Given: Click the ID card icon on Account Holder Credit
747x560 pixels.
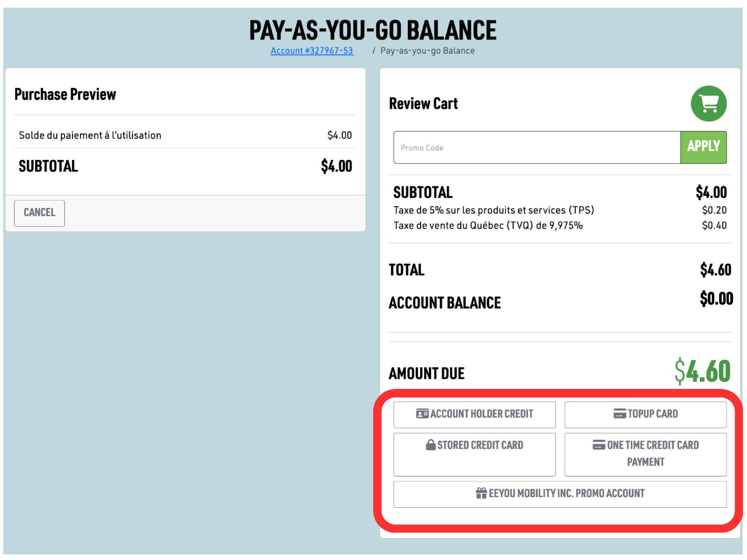Looking at the screenshot, I should (422, 413).
